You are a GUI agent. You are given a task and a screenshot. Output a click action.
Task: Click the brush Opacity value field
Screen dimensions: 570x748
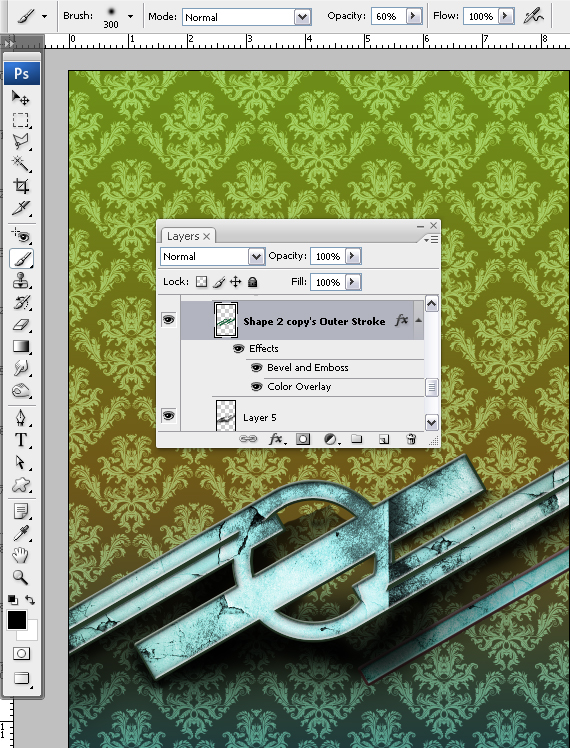[388, 17]
